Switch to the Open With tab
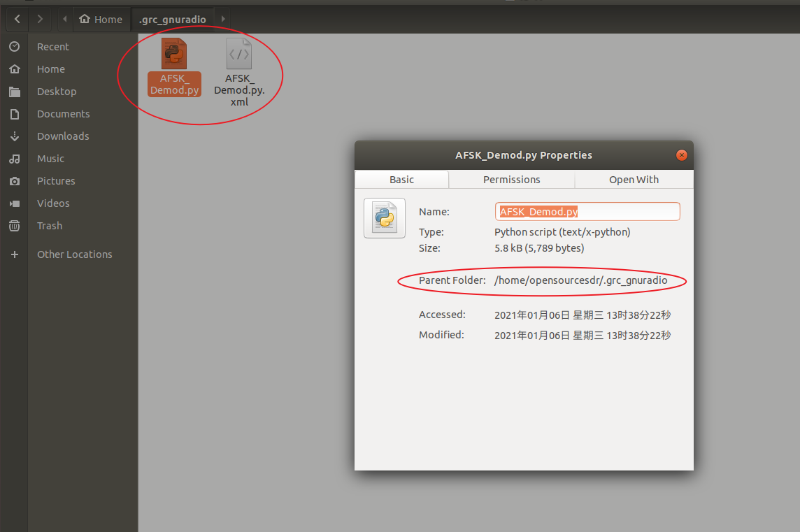This screenshot has height=532, width=800. click(633, 179)
